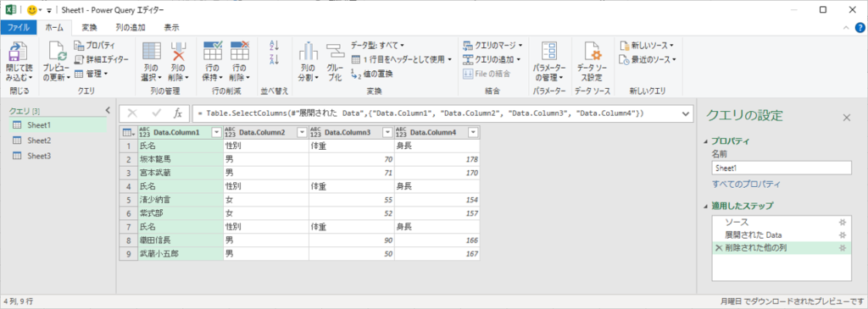Sort ascending with the A-Z icon
This screenshot has height=309, width=868.
(275, 46)
